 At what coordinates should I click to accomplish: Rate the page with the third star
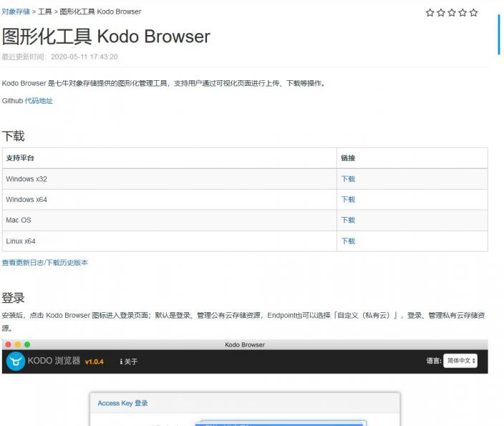[x=452, y=13]
